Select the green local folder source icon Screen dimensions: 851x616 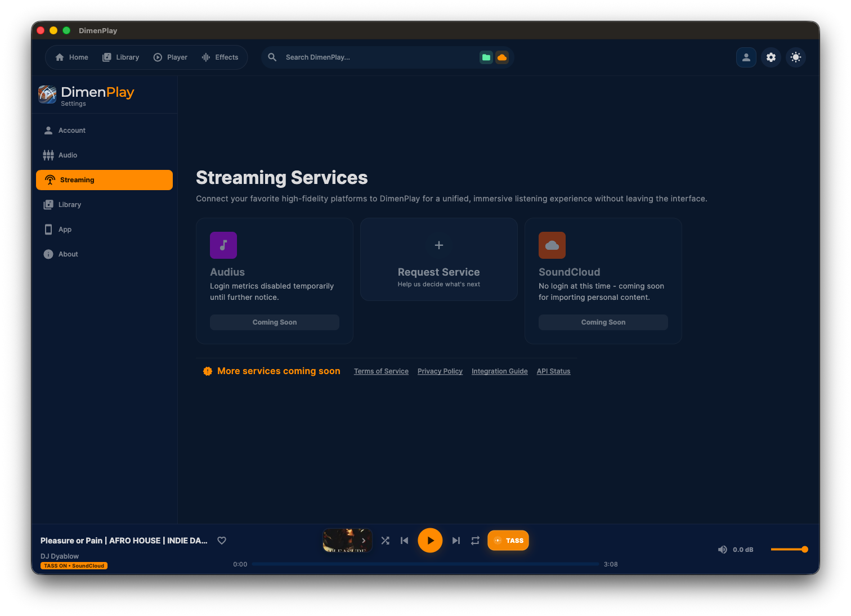pos(486,57)
